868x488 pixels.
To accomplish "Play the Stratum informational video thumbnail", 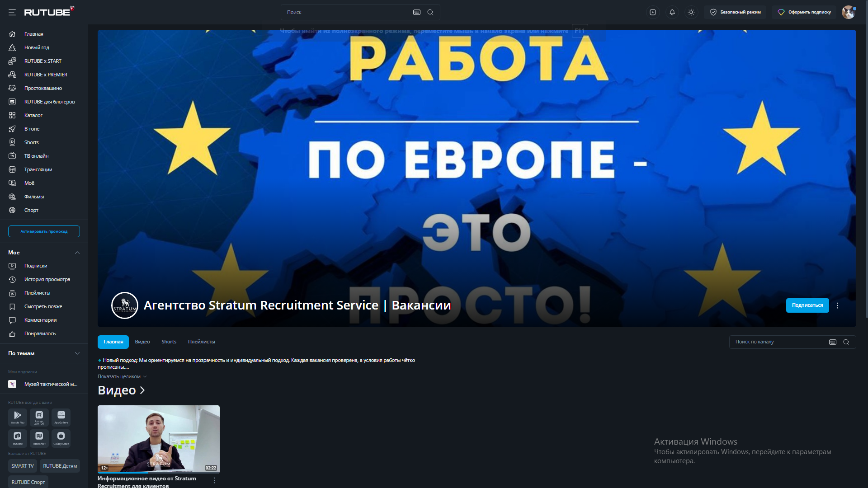I will point(159,439).
